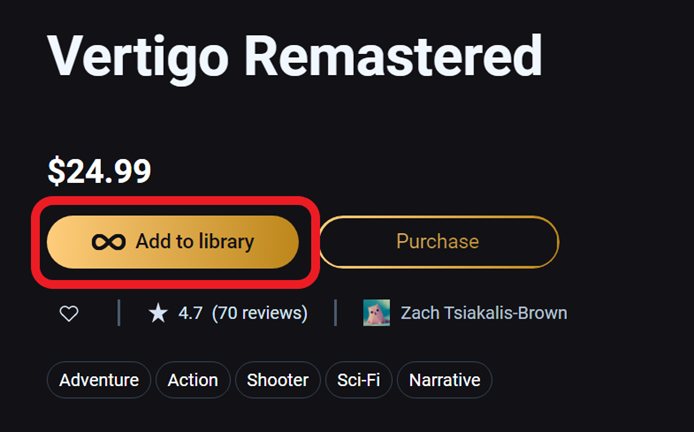Select the Action genre tag
This screenshot has width=694, height=432.
tap(193, 380)
